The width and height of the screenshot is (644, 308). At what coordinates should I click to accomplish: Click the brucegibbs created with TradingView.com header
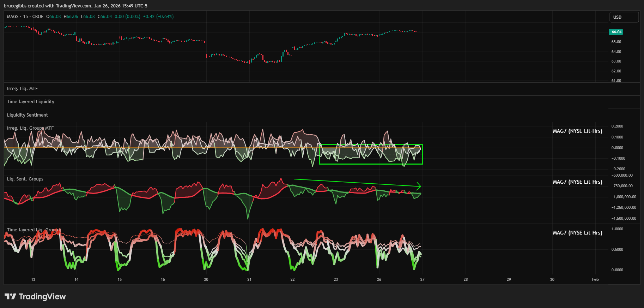[75, 6]
